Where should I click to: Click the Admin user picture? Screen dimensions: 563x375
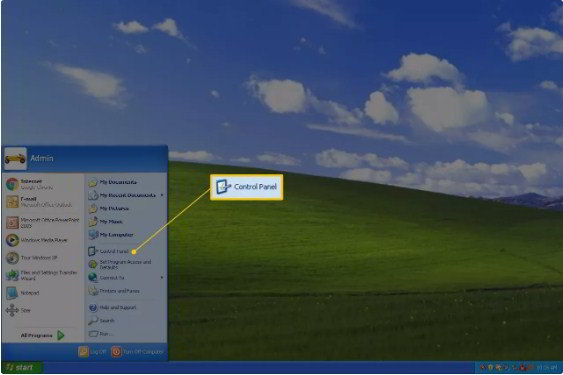15,158
